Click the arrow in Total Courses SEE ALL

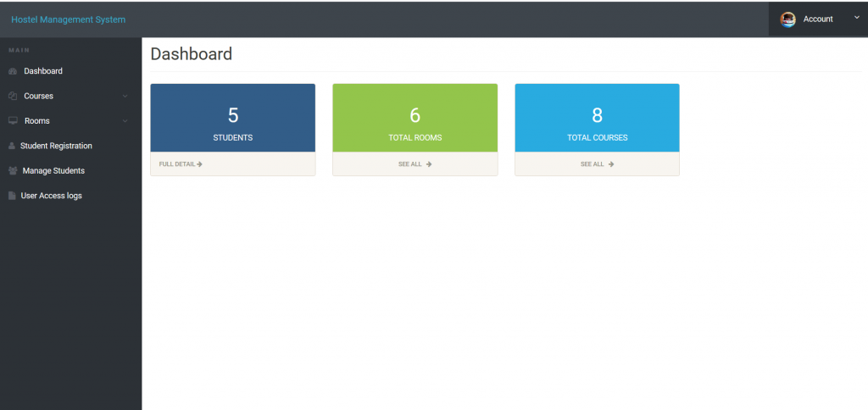click(x=611, y=164)
